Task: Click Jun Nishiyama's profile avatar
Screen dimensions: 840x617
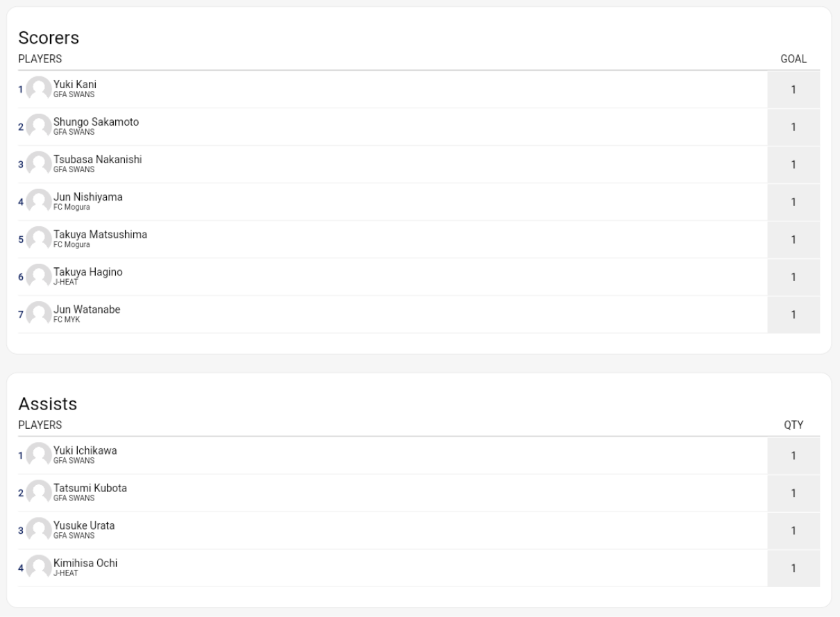Action: click(x=39, y=202)
